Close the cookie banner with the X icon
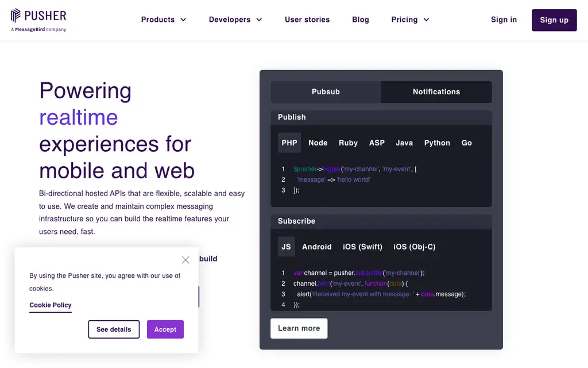 coord(185,260)
